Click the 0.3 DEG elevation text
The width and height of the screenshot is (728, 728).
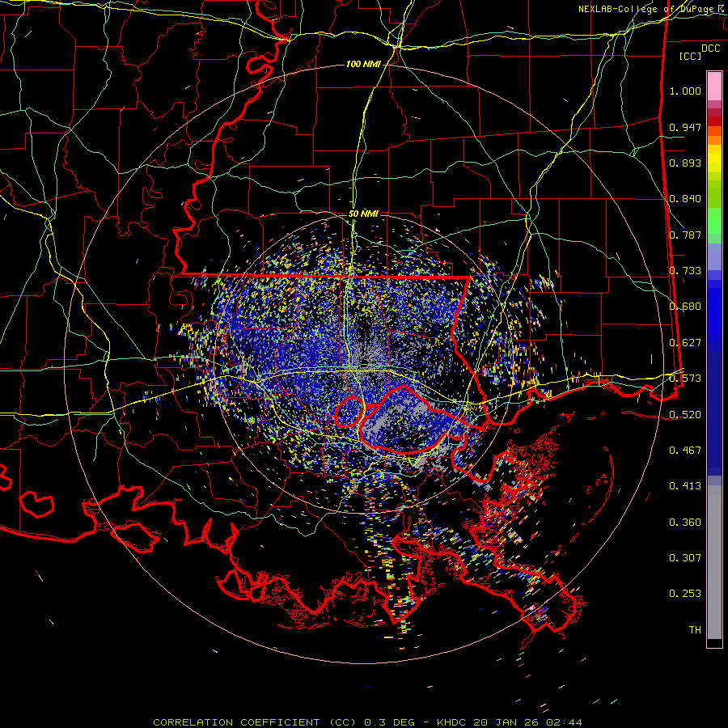pyautogui.click(x=391, y=722)
